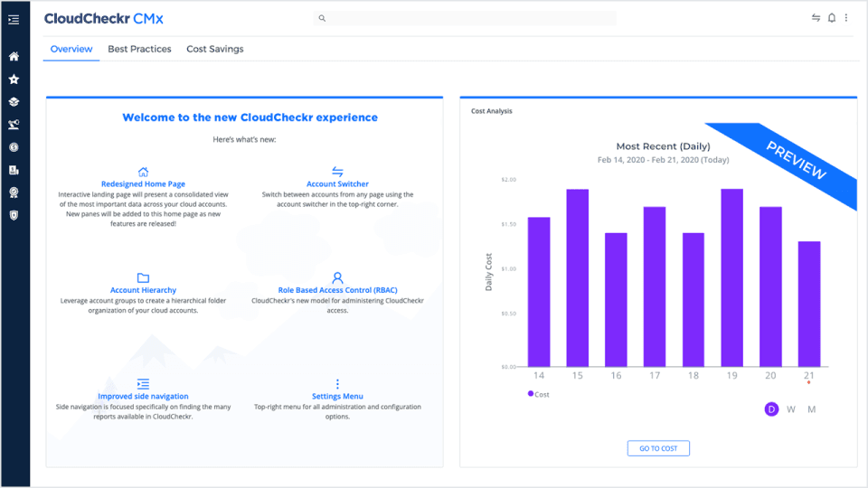868x488 pixels.
Task: Click the person icon above Role Based Access Control
Action: pyautogui.click(x=337, y=277)
